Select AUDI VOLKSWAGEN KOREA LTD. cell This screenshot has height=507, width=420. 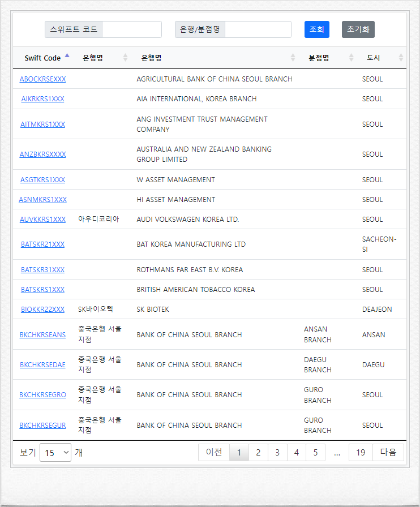pyautogui.click(x=188, y=219)
